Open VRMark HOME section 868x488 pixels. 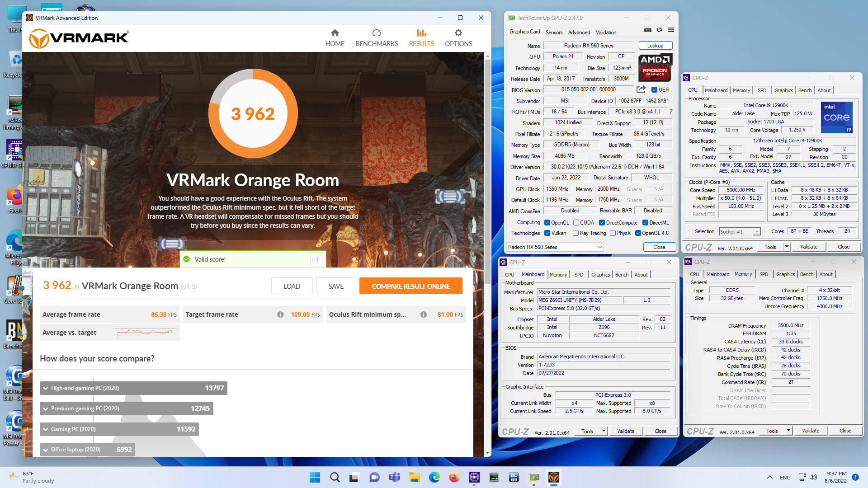coord(335,38)
